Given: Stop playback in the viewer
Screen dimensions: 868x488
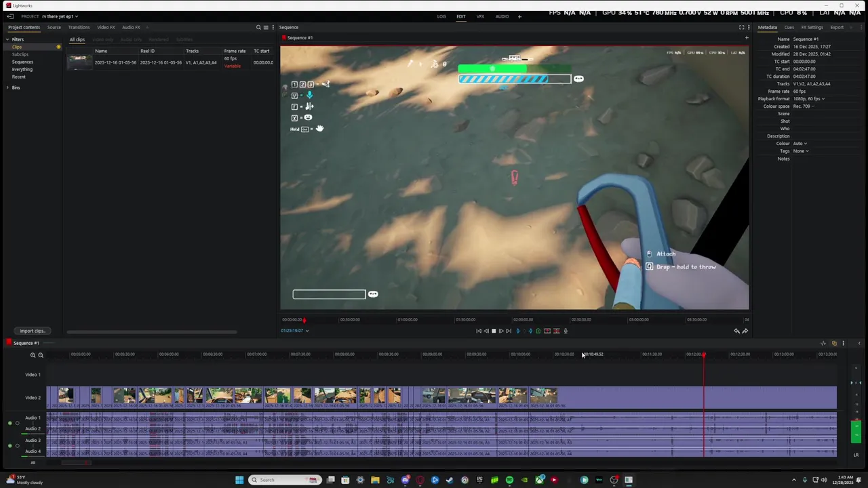Looking at the screenshot, I should 494,331.
